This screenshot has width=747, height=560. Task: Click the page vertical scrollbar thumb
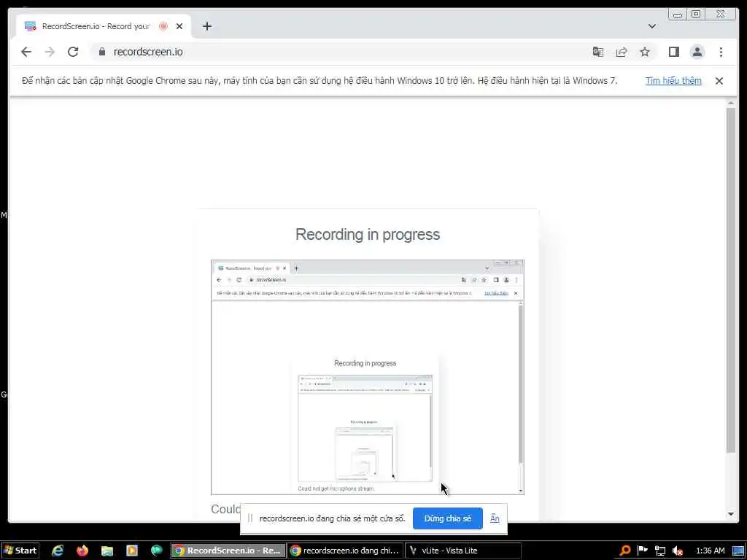point(731,280)
